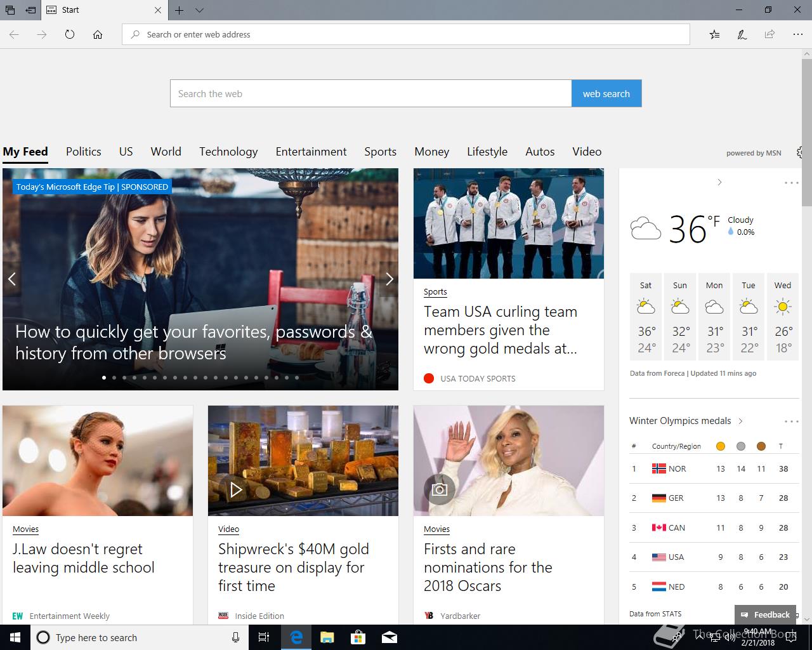
Task: Select Saturday forecast column
Action: 646,318
